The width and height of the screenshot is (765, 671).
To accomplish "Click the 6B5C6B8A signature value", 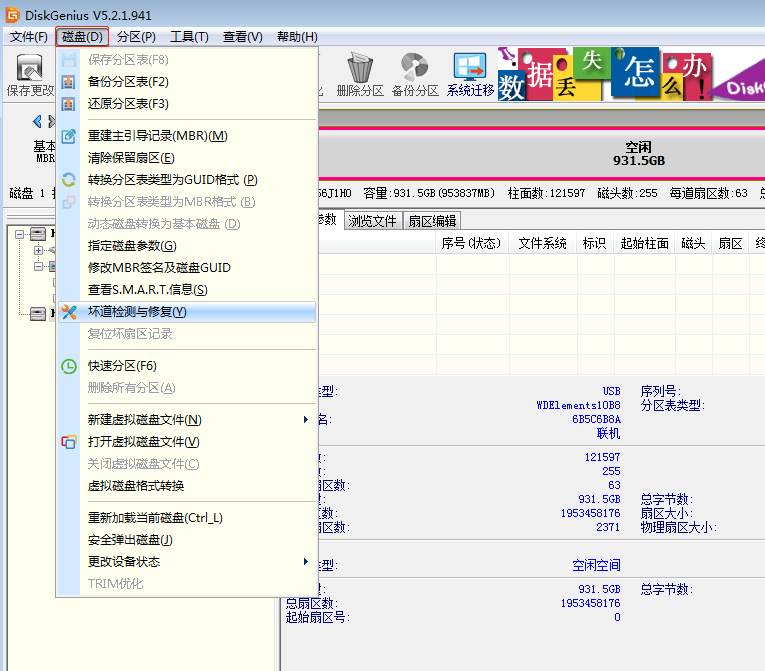I will click(597, 419).
